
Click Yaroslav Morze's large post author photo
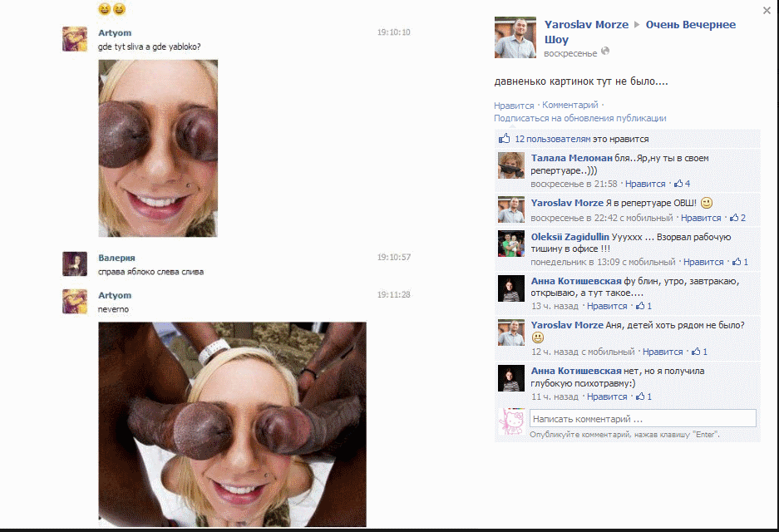coord(515,37)
